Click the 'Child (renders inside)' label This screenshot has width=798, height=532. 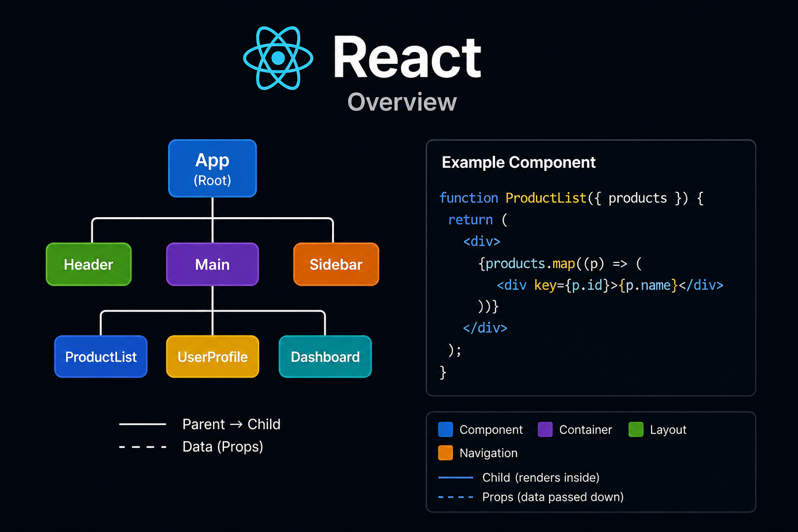[x=541, y=477]
